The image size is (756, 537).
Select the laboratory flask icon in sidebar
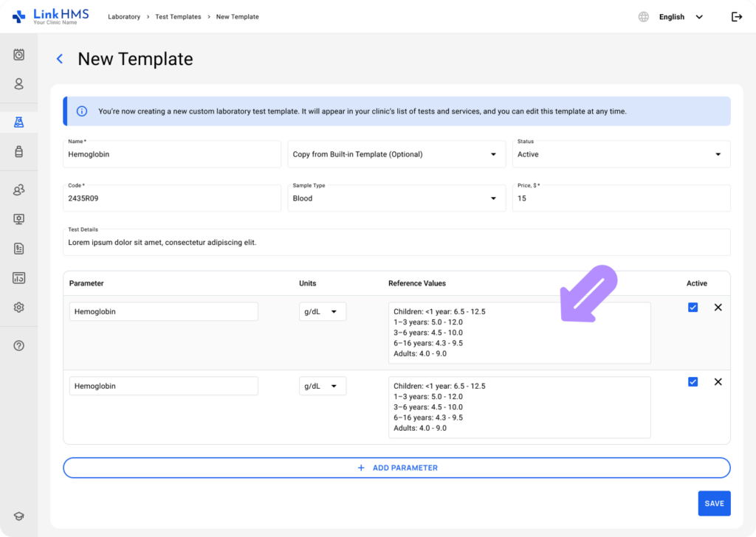point(18,121)
